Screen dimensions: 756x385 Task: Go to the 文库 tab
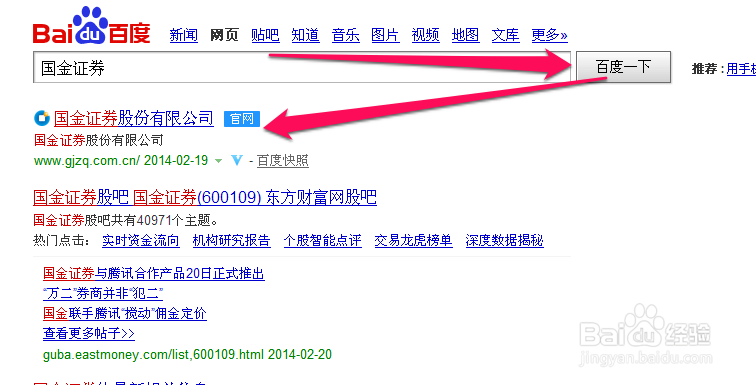506,35
